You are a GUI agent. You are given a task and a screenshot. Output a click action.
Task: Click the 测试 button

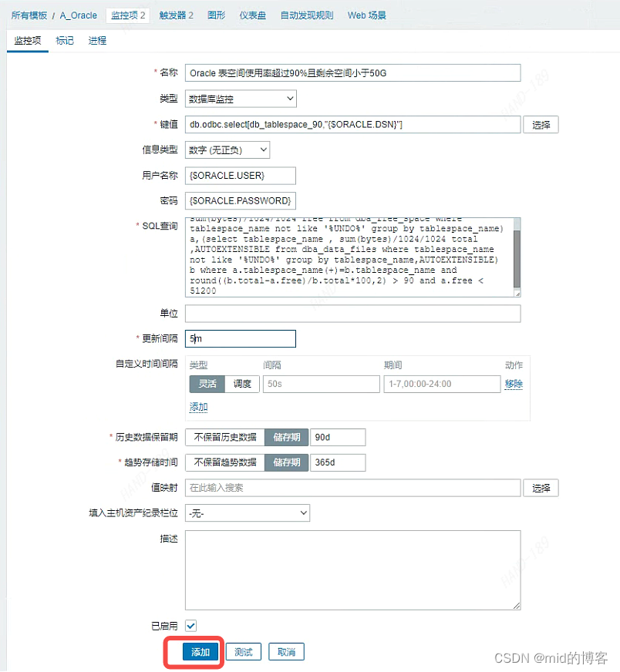(x=243, y=652)
